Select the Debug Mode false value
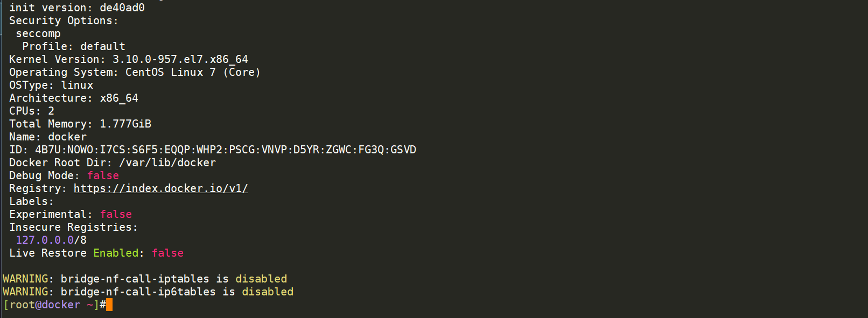Screen dimensions: 868x318 coord(103,175)
